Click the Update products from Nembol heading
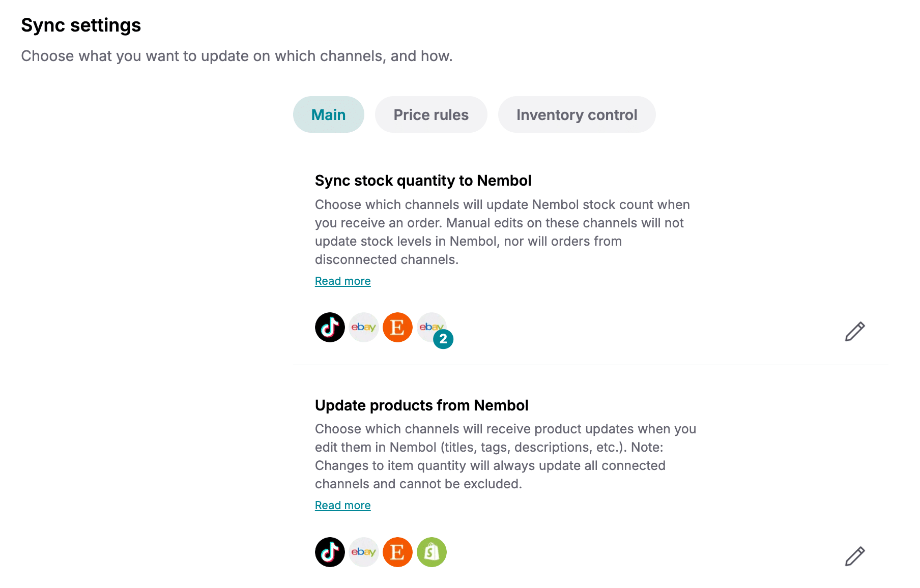Screen dimensions: 920x588 (421, 405)
